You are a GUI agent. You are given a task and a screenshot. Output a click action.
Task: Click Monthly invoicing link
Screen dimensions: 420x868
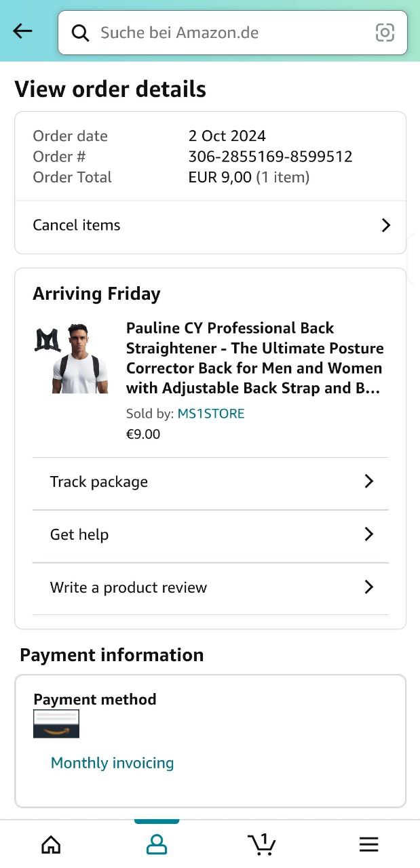pyautogui.click(x=113, y=763)
